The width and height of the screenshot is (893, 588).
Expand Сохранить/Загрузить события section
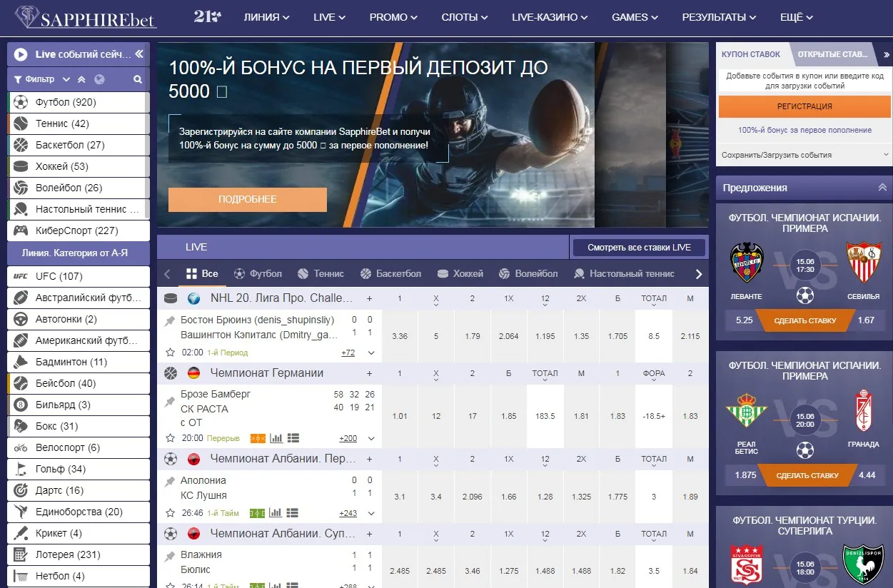[x=804, y=155]
